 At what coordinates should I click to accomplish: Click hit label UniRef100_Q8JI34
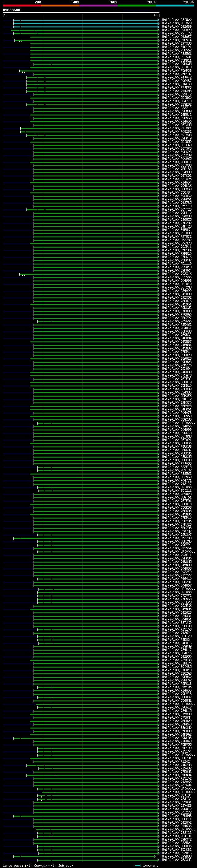(177, 796)
